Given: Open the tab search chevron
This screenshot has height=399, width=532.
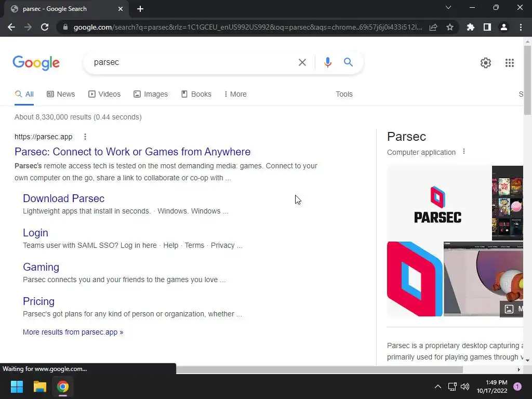Looking at the screenshot, I should [x=448, y=7].
